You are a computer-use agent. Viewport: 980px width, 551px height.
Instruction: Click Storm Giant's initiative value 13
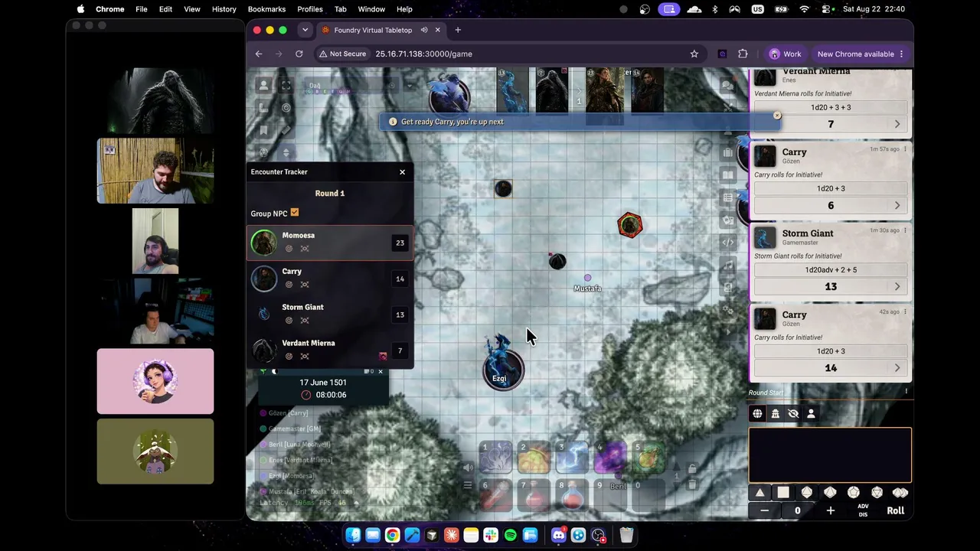pyautogui.click(x=400, y=315)
